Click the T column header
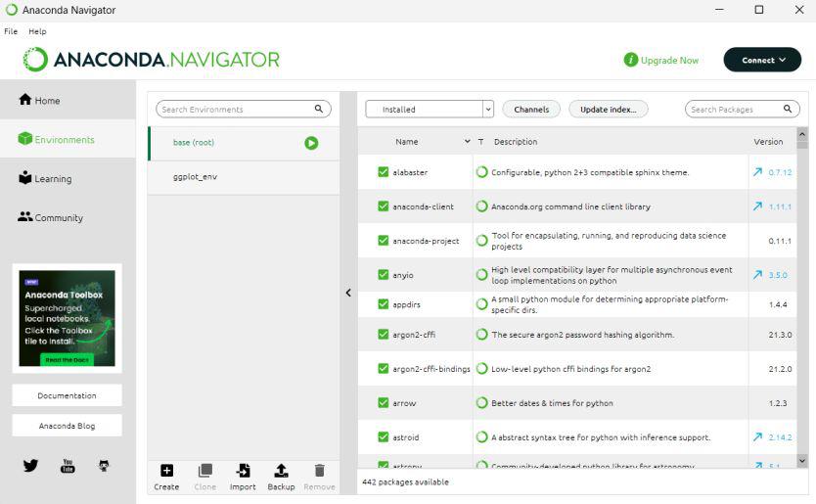This screenshot has width=816, height=504. tap(480, 141)
